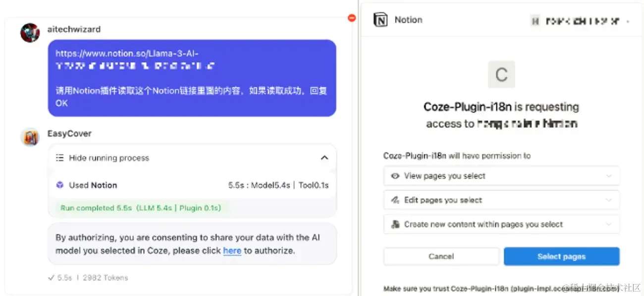Click the aitechwizard user avatar
This screenshot has height=296, width=644.
(x=30, y=33)
